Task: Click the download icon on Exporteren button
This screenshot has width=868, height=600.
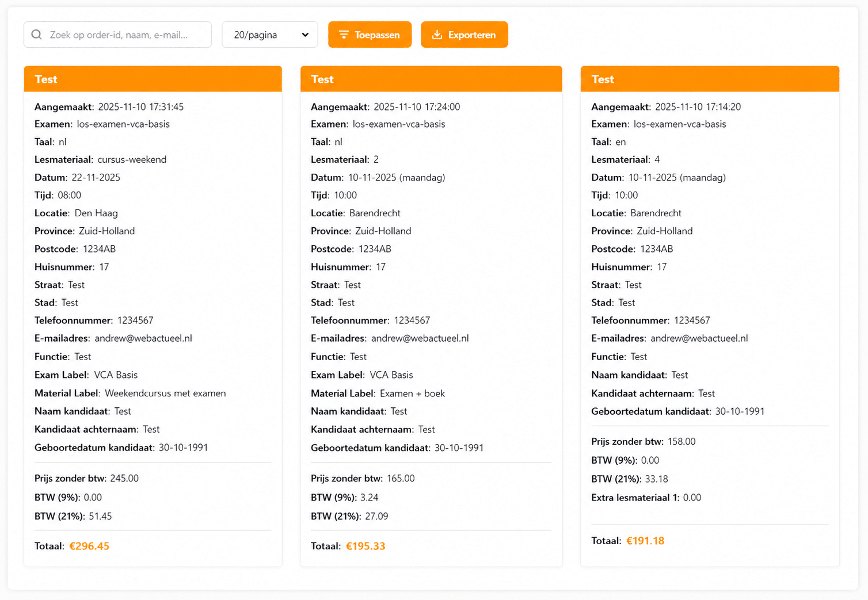Action: [x=437, y=35]
